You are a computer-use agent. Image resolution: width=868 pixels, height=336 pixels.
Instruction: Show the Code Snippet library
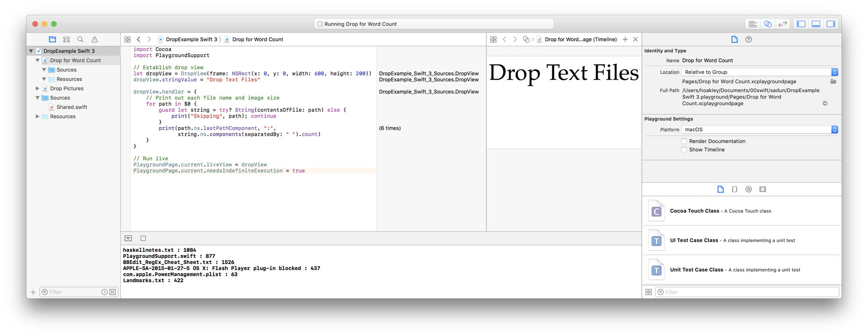[x=734, y=189]
